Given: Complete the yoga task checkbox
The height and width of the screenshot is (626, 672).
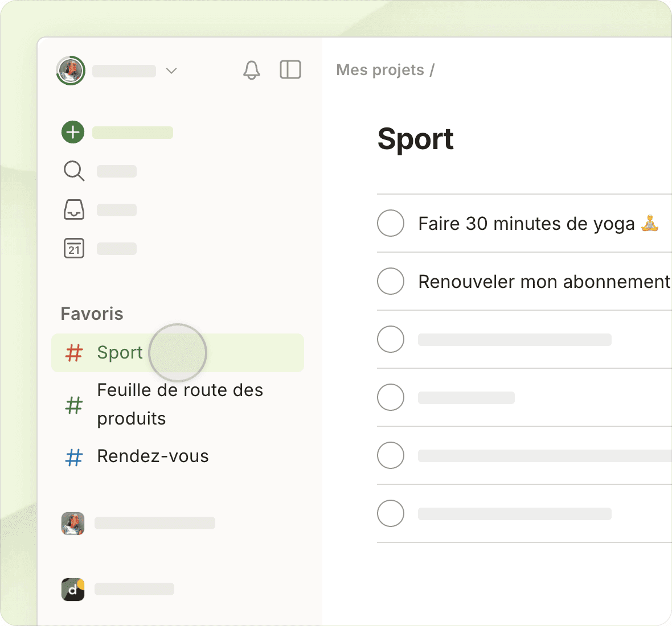Looking at the screenshot, I should click(x=391, y=223).
